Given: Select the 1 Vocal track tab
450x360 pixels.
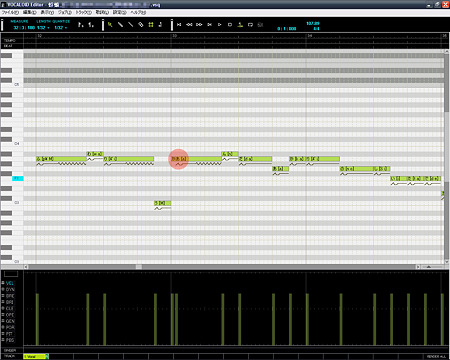Looking at the screenshot, I should coord(36,356).
